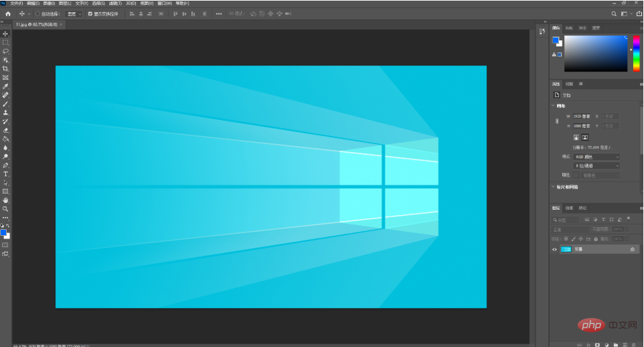Select the Horizontal Type tool
This screenshot has height=347, width=644.
(6, 173)
